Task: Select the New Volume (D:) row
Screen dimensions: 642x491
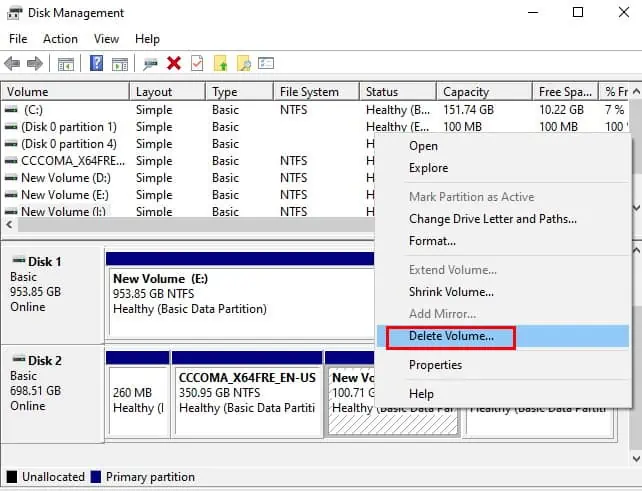Action: pos(188,178)
